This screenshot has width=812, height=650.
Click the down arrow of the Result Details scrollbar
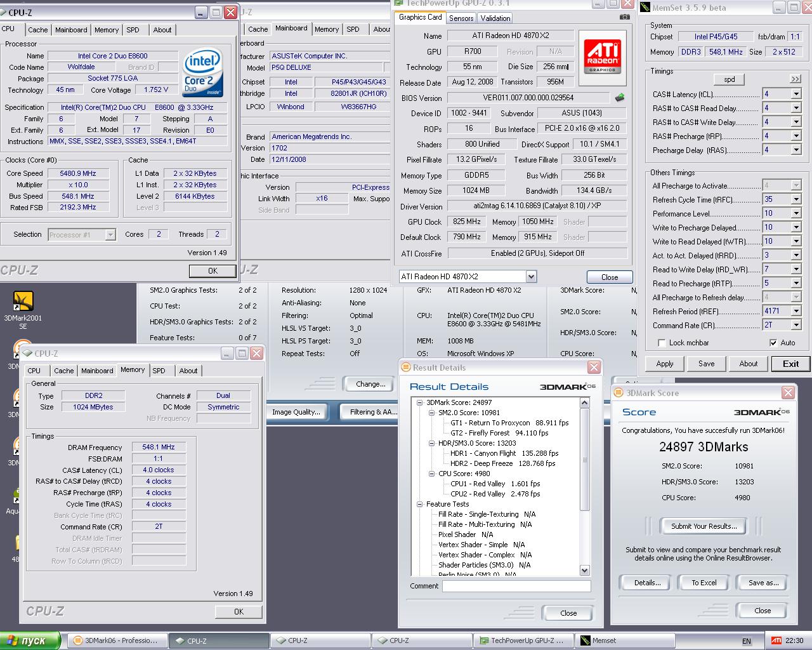[x=585, y=571]
